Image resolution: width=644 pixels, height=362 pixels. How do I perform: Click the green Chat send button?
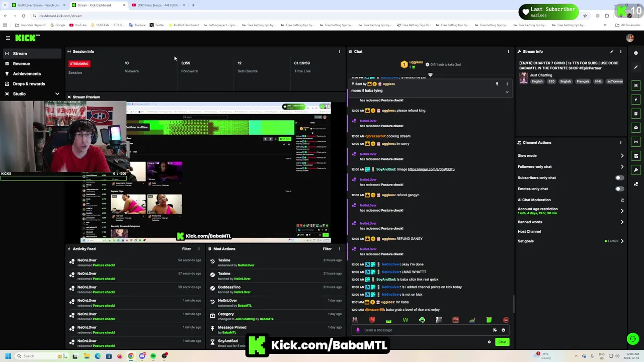pyautogui.click(x=502, y=342)
